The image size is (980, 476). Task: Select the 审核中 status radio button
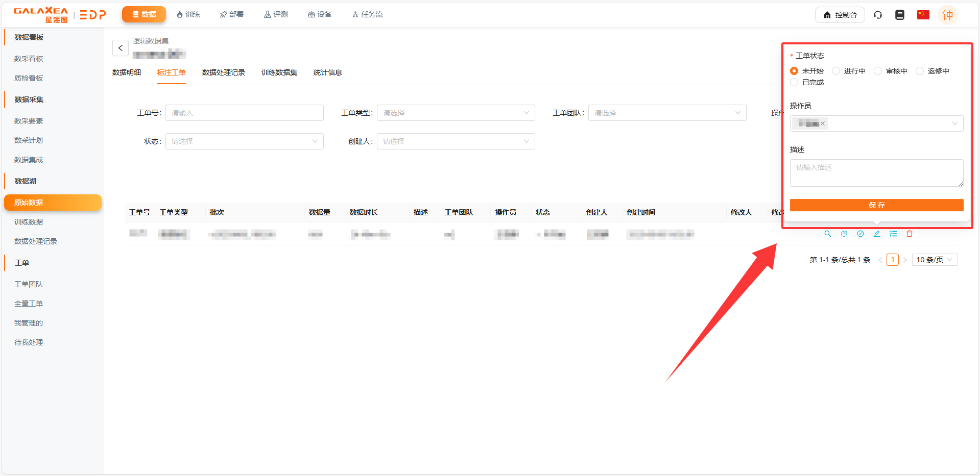pyautogui.click(x=878, y=71)
